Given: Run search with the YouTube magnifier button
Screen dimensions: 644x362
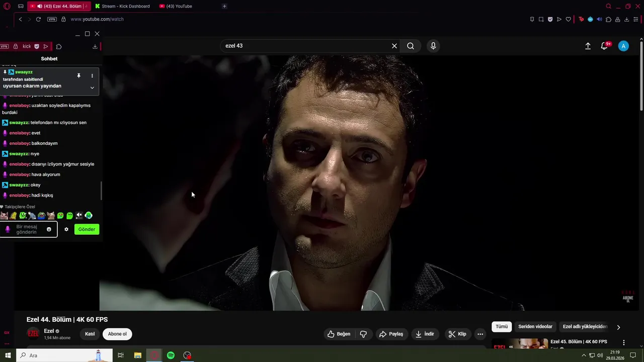Looking at the screenshot, I should tap(411, 46).
